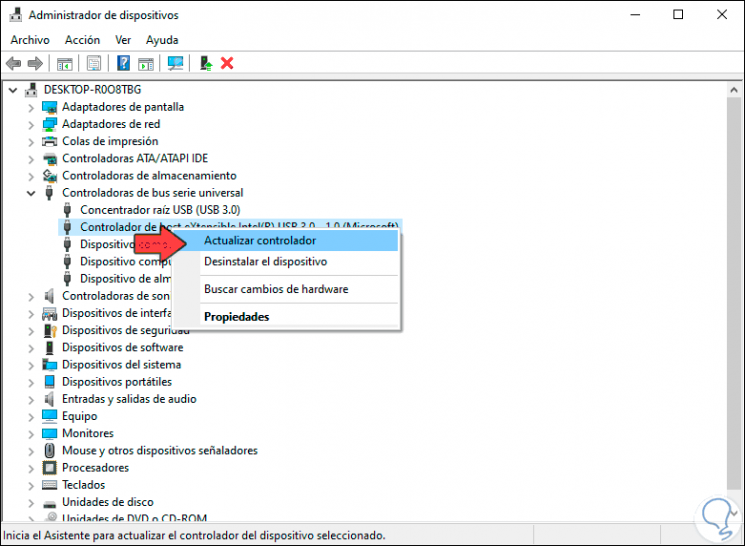Click the Adaptadores de red network icon
Viewport: 745px width, 546px height.
[x=49, y=125]
